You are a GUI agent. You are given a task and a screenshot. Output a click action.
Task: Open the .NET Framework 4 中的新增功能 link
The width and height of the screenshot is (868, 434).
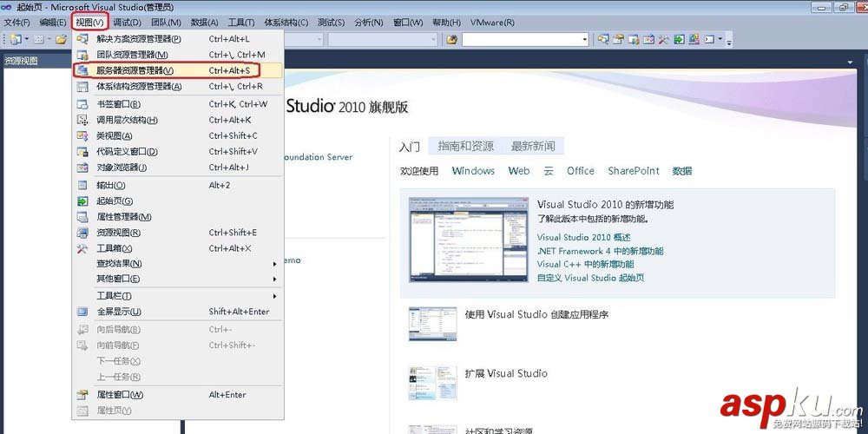click(x=600, y=251)
